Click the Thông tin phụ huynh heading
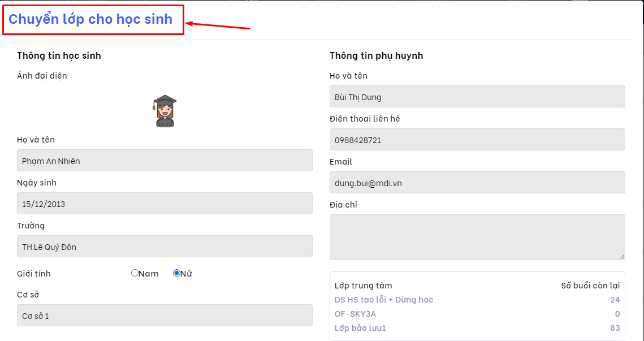This screenshot has height=341, width=644. (x=376, y=55)
